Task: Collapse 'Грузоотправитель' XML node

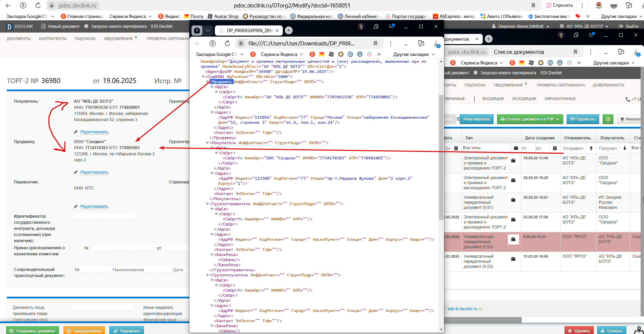Action: [208, 204]
